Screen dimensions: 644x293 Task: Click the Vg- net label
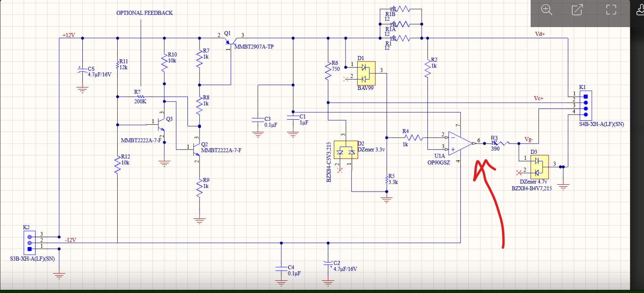click(529, 139)
